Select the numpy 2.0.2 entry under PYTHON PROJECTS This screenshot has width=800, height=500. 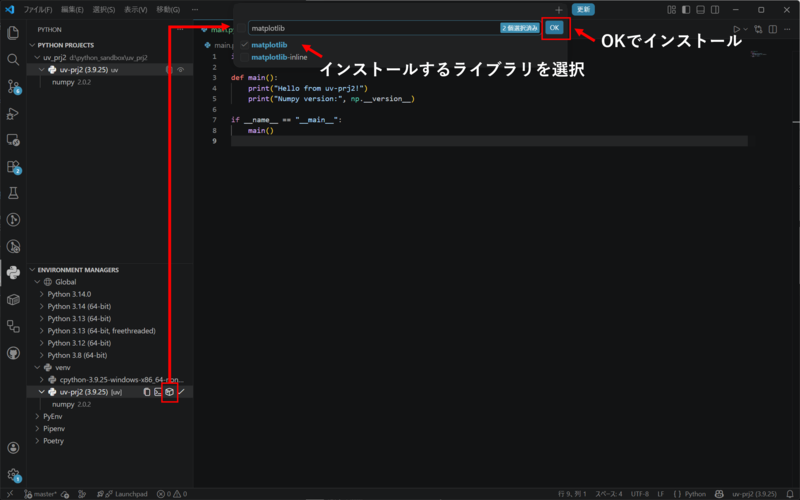[x=71, y=82]
